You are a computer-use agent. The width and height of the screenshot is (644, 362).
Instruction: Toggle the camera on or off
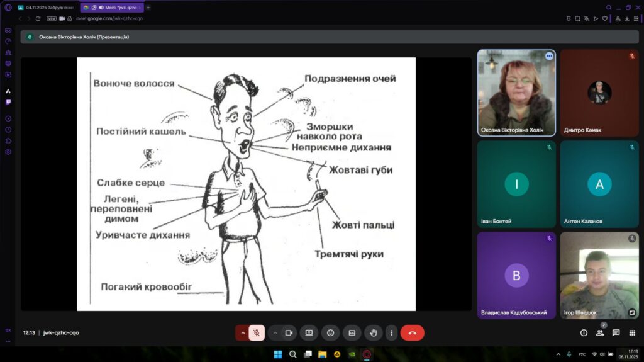pyautogui.click(x=289, y=332)
